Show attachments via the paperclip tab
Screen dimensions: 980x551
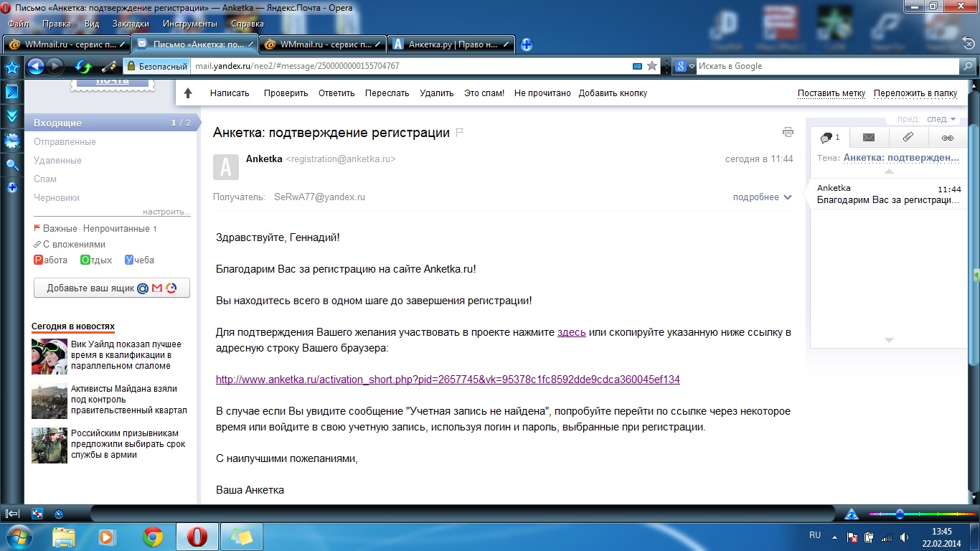[x=908, y=137]
